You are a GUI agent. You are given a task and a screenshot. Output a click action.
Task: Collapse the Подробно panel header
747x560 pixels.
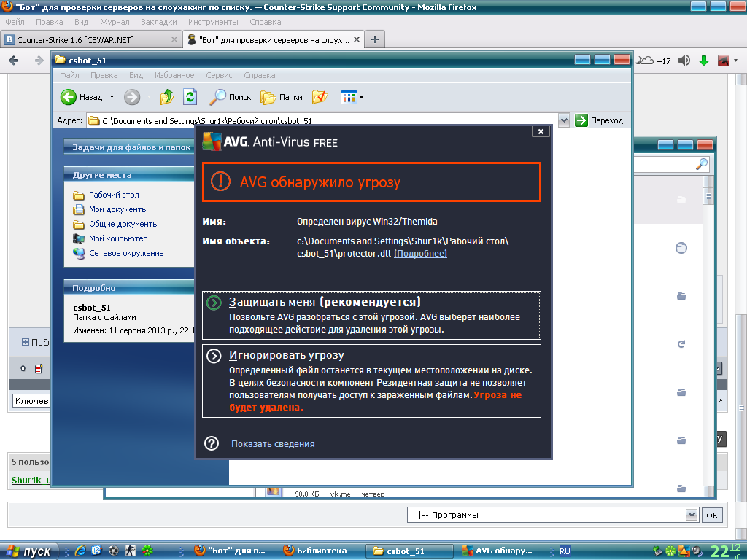129,287
